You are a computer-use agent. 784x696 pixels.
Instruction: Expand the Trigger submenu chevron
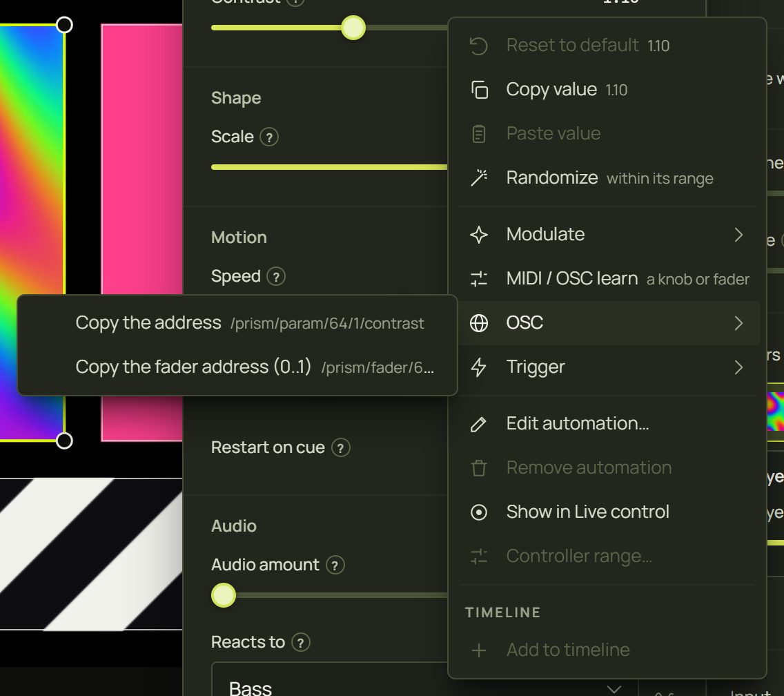[738, 367]
